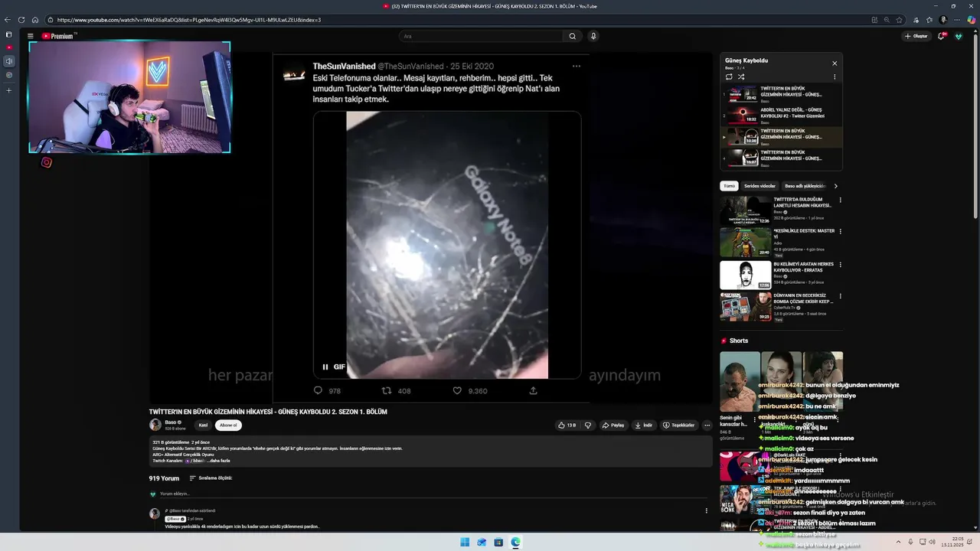Select the Baso adlı yükleyiciden chip
The image size is (980, 551).
point(805,186)
